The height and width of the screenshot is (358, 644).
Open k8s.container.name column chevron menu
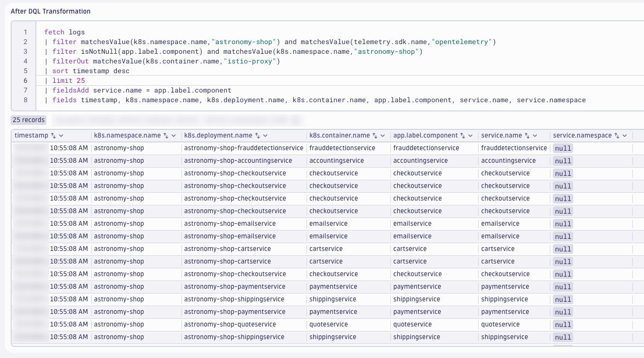pyautogui.click(x=383, y=136)
